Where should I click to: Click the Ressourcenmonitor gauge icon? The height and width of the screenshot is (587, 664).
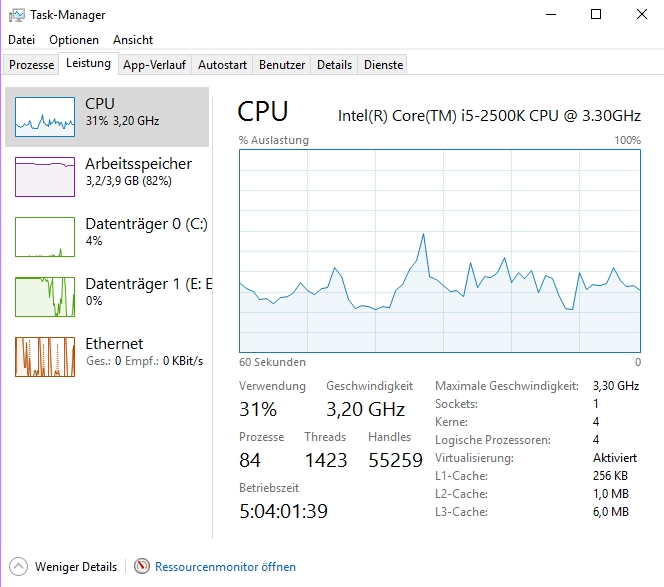point(142,566)
